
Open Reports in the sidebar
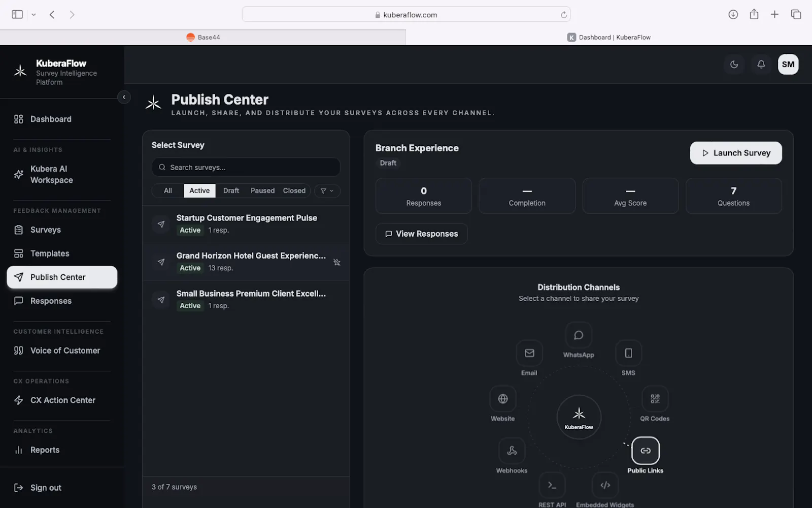pos(62,450)
